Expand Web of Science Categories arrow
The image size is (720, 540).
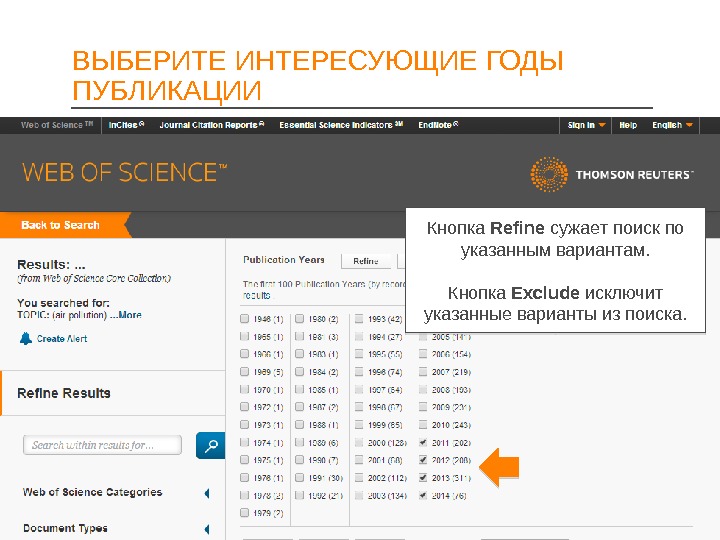tap(207, 493)
